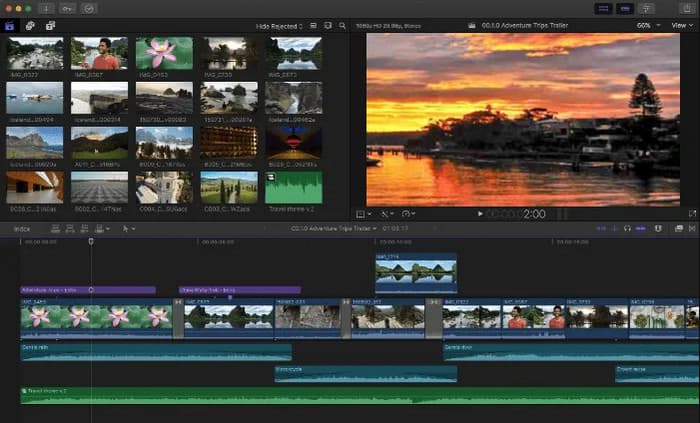Select the snowy mountain peaks thumbnail
The width and height of the screenshot is (700, 423).
(x=164, y=143)
